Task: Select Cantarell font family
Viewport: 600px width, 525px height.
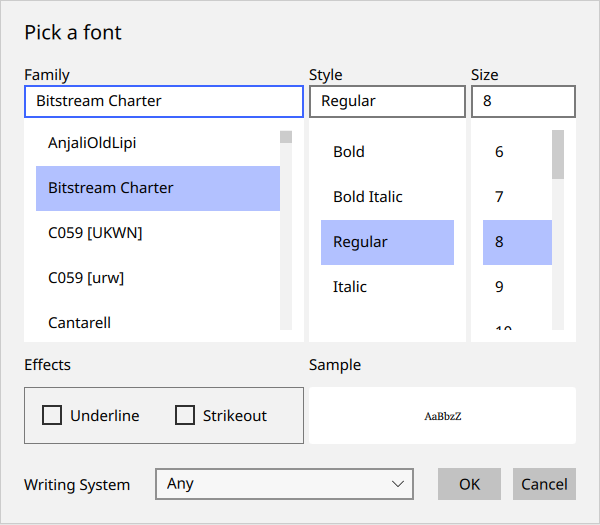Action: (79, 322)
